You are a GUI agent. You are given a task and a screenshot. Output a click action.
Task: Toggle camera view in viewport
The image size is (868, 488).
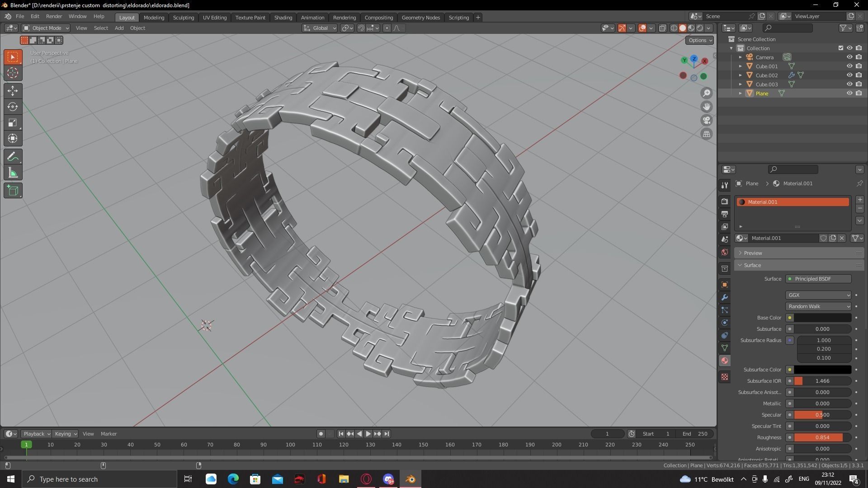point(706,120)
